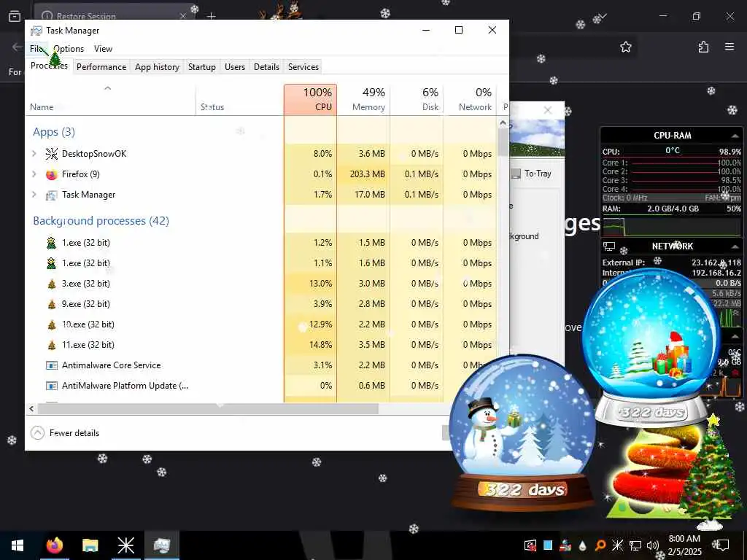Switch to the App history tab
The height and width of the screenshot is (560, 747).
point(158,66)
